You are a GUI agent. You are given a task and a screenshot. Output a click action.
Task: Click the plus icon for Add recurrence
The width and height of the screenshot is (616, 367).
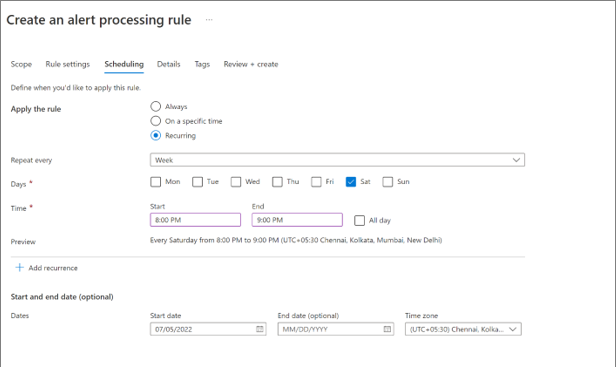tap(19, 268)
